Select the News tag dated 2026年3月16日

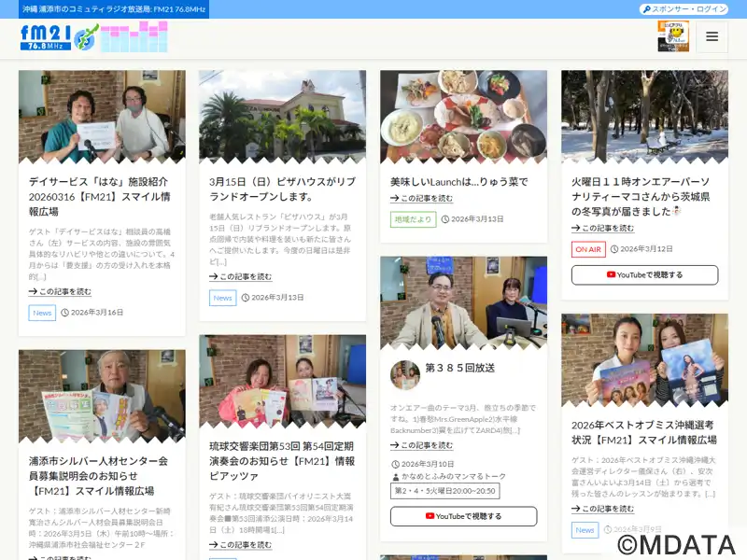[x=42, y=313]
